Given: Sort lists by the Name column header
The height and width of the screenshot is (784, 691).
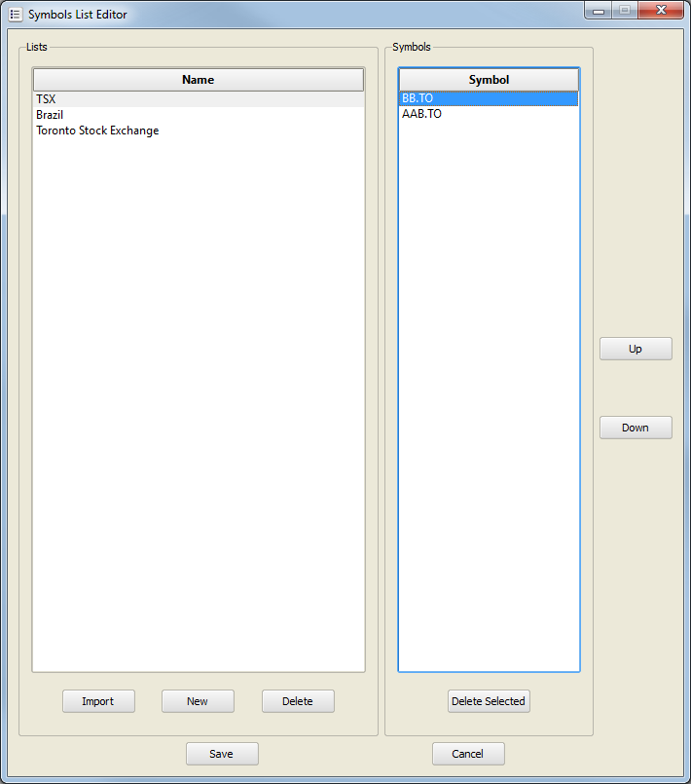Looking at the screenshot, I should 199,80.
